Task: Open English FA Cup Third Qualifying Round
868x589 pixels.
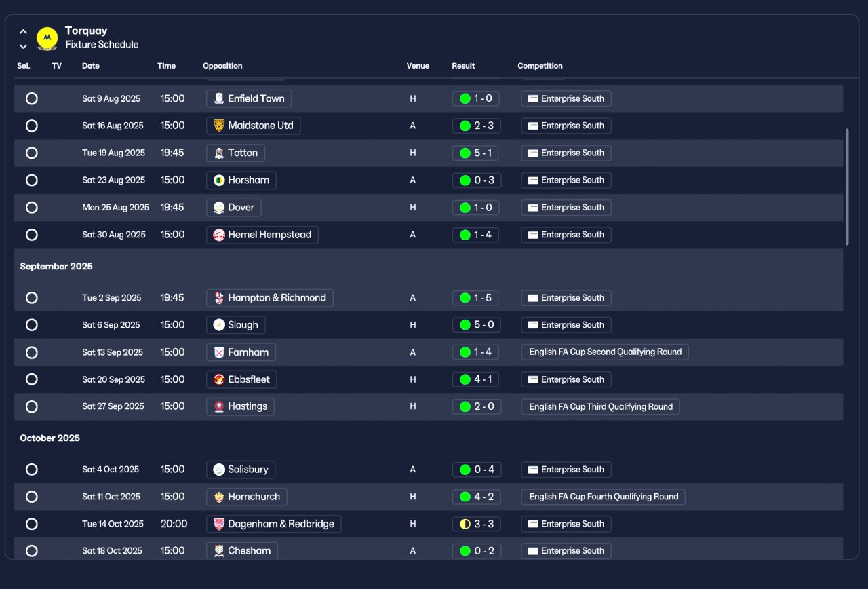Action: coord(600,406)
